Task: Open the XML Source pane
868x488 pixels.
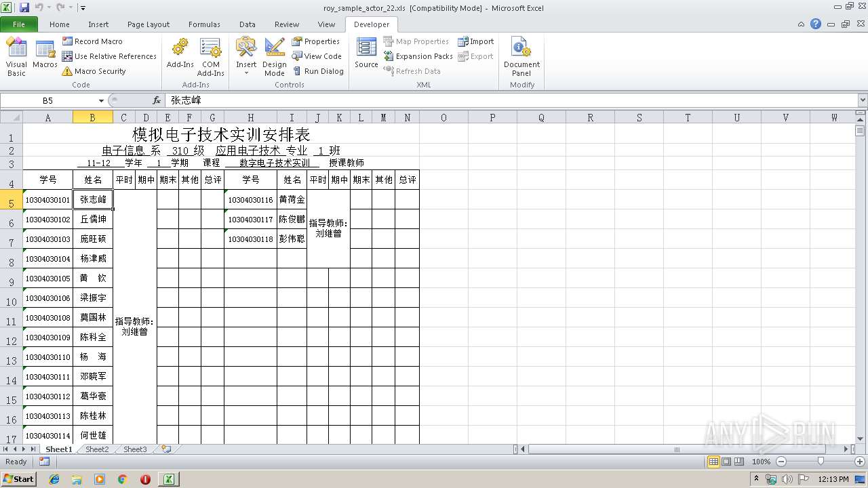Action: [x=366, y=54]
